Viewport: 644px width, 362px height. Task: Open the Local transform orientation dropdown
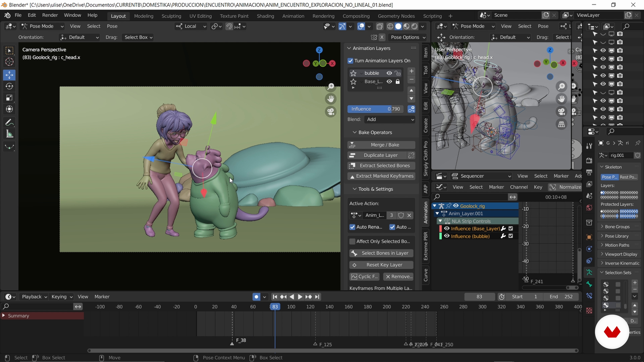coord(191,26)
